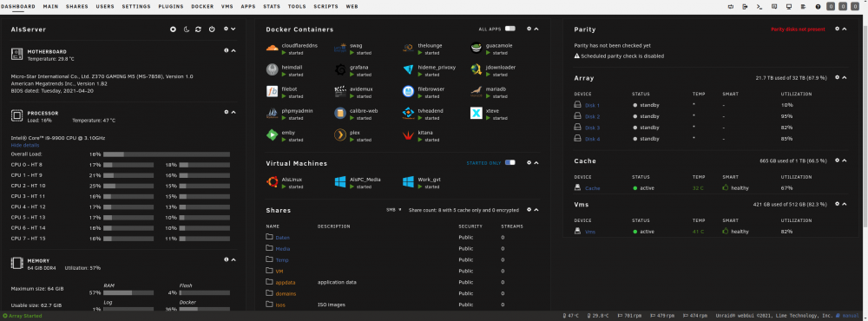Click the phpmyadmin container icon

272,114
